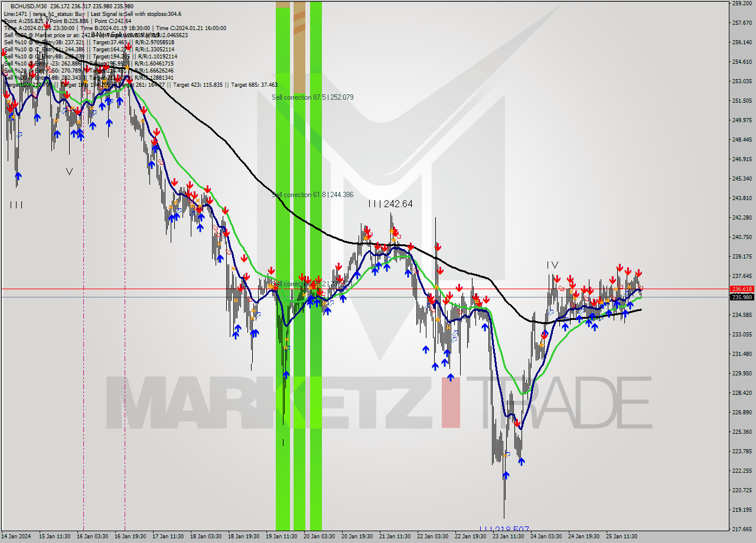Select the 'Last Signal is:Sell with stoploss:304.6' text
Screen dimensions: 756x543
[x=136, y=14]
